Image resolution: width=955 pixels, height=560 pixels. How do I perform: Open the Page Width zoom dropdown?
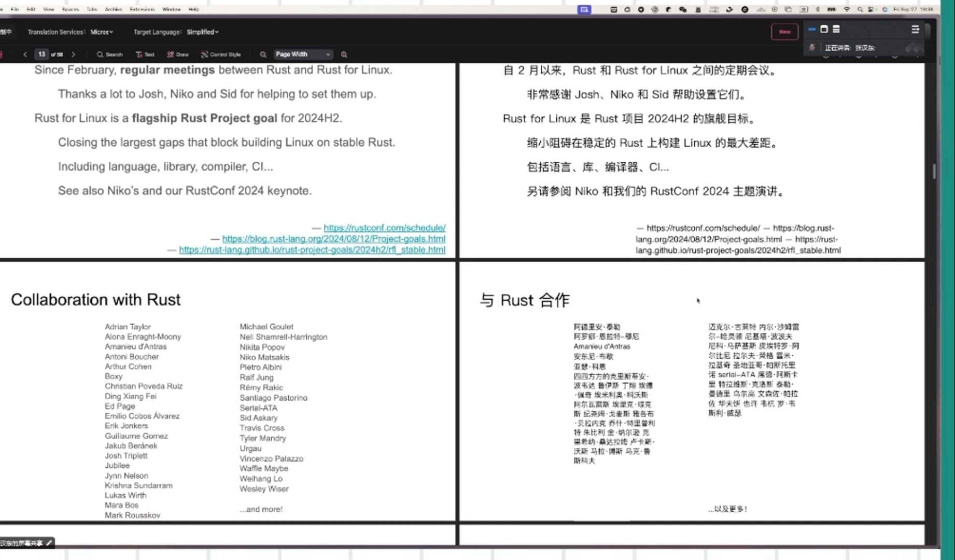click(302, 54)
